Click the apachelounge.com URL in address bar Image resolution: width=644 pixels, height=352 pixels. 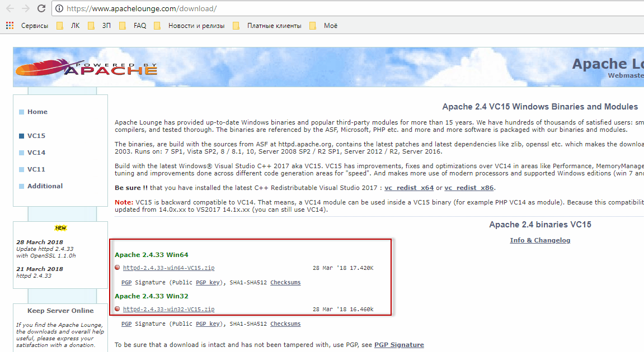[142, 8]
